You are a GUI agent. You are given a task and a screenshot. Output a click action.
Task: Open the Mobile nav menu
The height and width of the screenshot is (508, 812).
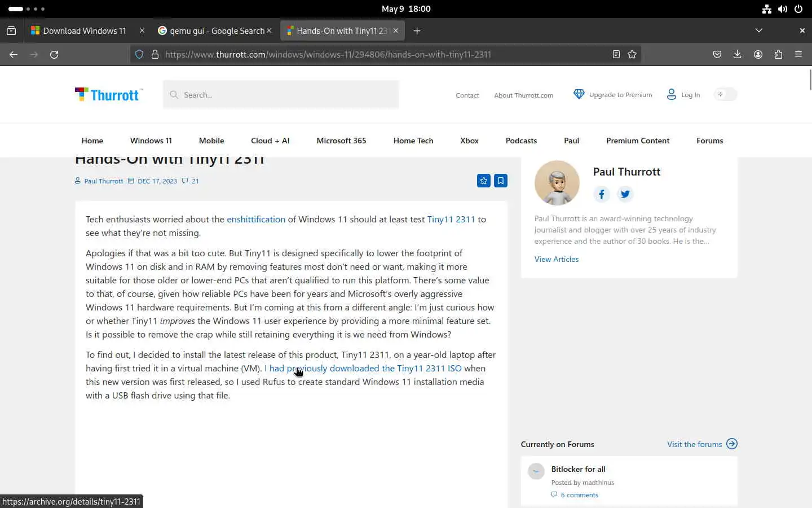pyautogui.click(x=211, y=141)
